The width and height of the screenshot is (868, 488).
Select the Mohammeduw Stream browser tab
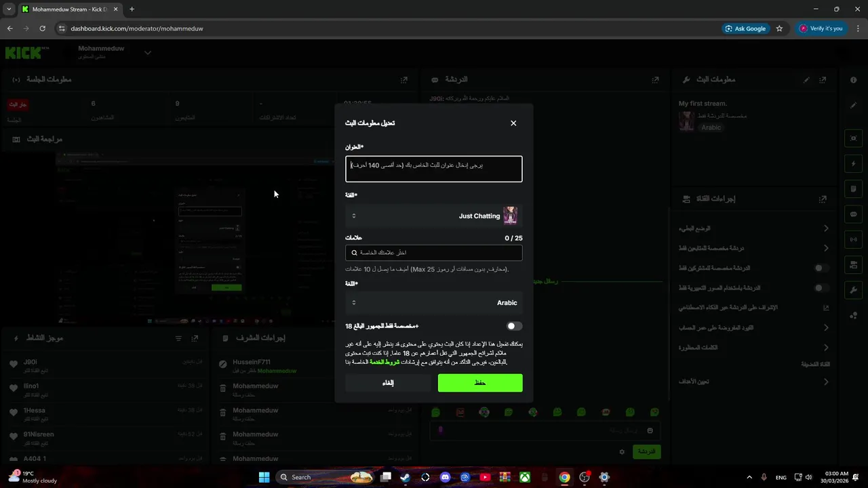(x=68, y=9)
